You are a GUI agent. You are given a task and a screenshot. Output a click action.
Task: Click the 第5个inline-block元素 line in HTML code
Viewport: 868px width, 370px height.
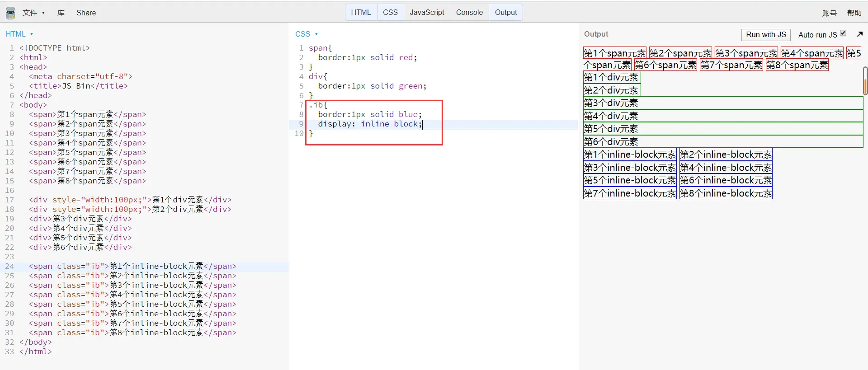click(132, 304)
